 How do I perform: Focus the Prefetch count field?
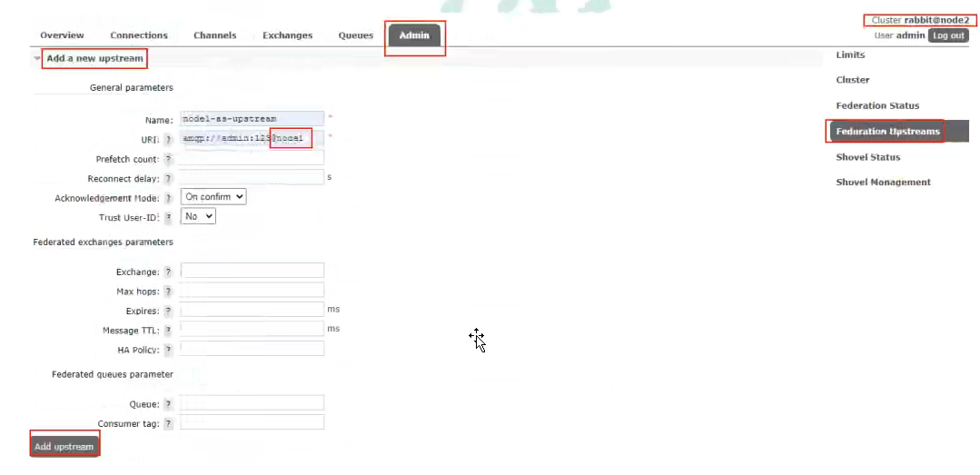[252, 157]
